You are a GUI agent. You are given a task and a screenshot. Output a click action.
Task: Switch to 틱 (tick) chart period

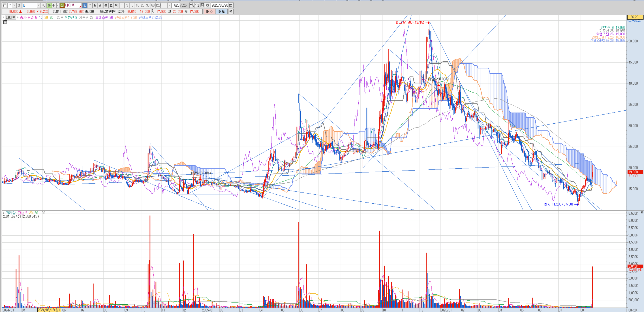pyautogui.click(x=116, y=5)
